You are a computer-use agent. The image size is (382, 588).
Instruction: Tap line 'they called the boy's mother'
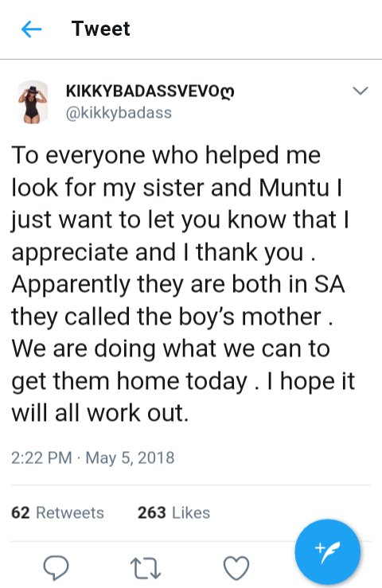[x=172, y=317]
